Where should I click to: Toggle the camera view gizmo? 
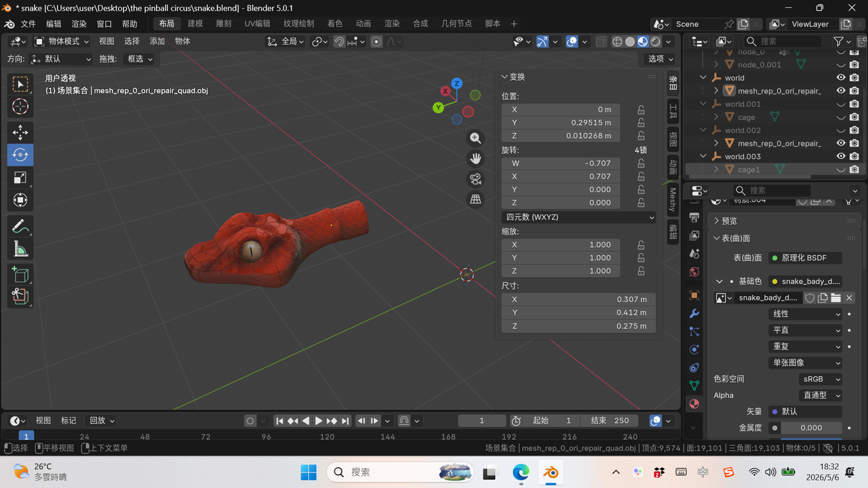pos(475,179)
